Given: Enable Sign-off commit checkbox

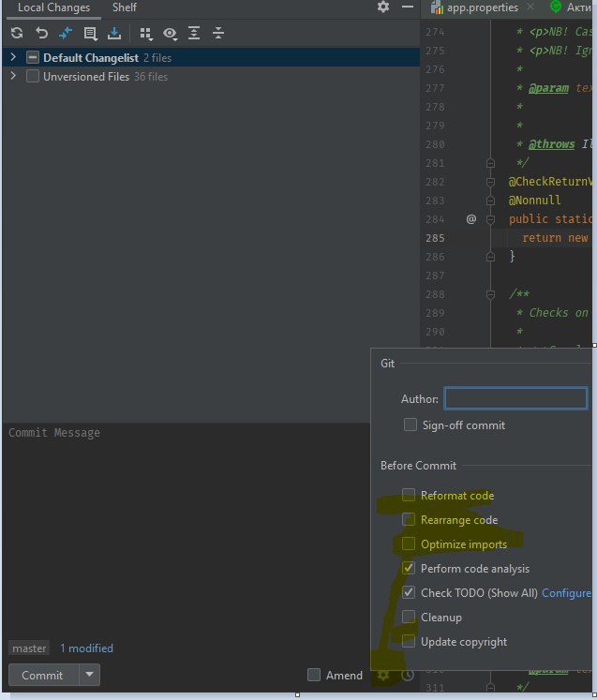Looking at the screenshot, I should [x=410, y=424].
